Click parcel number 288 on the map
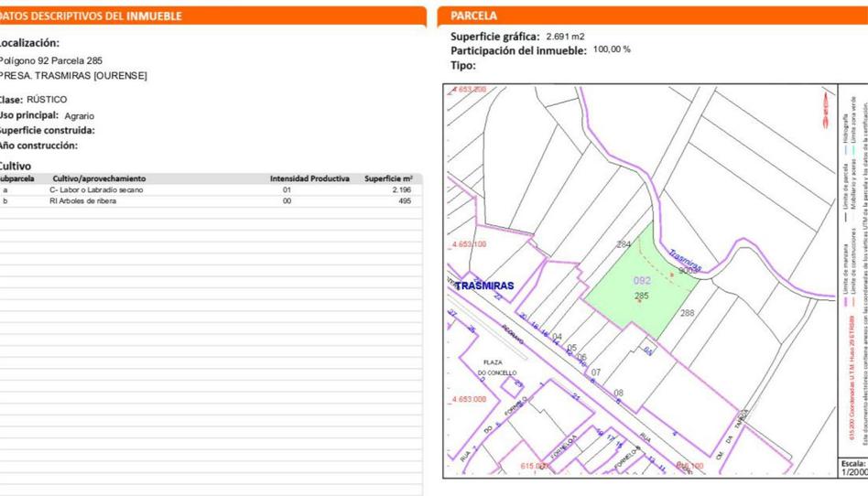The image size is (868, 496). pos(687,313)
